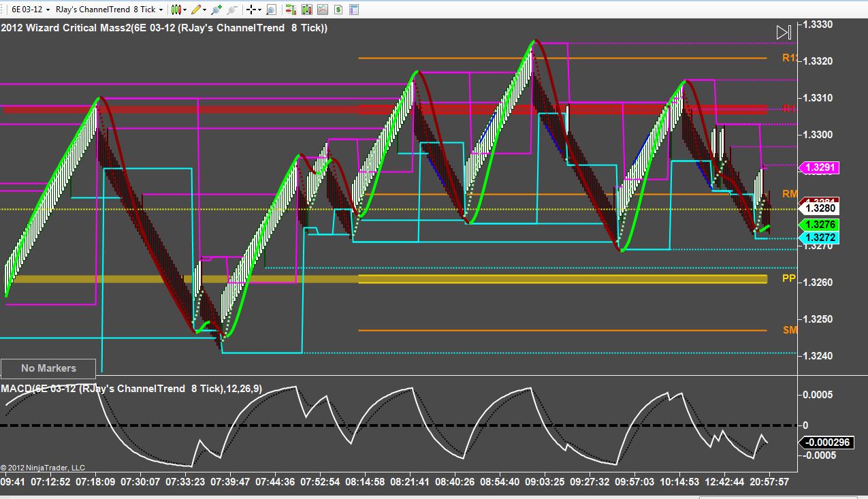This screenshot has width=868, height=499.
Task: Select the MACD indicator panel label
Action: tap(131, 389)
